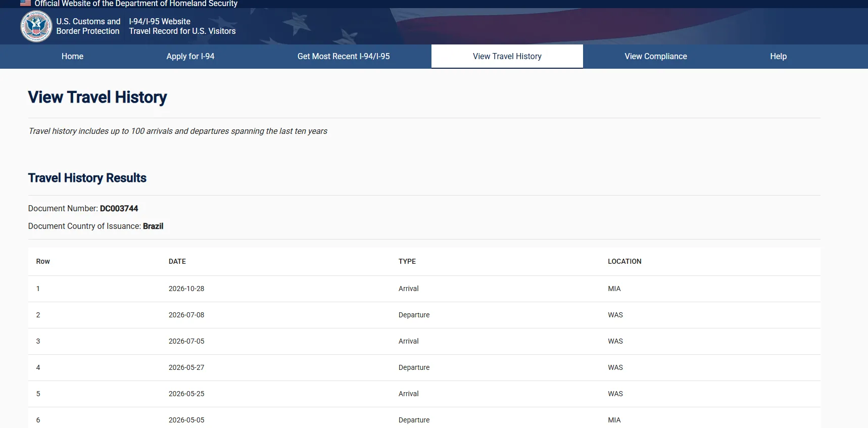
Task: Click MIA location in the 2026-05-05 row
Action: 614,420
